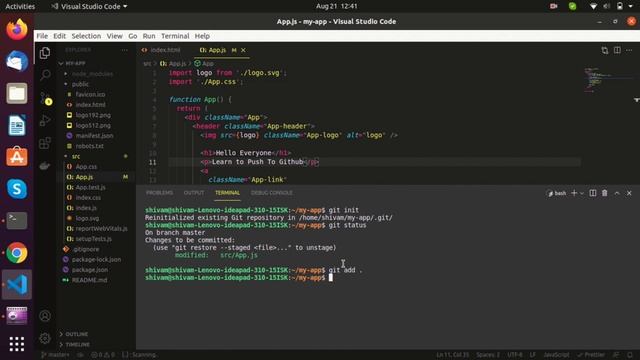
Task: Select the TERMINAL panel tab
Action: pos(227,193)
